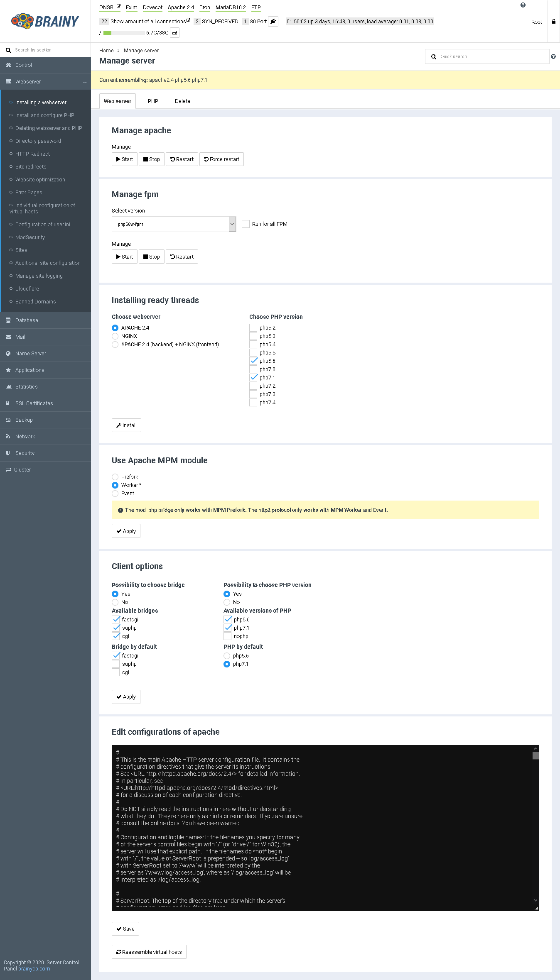This screenshot has height=980, width=560.
Task: Open Cloudflare sidebar item
Action: click(x=27, y=289)
